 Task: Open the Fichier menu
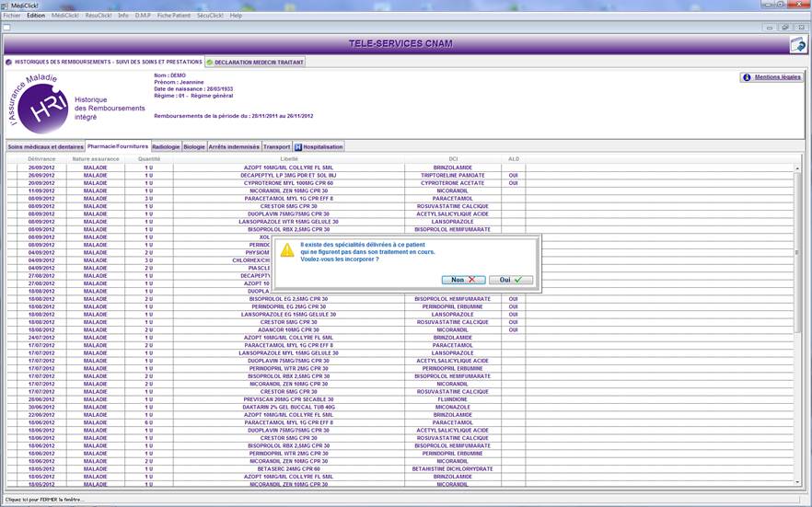coord(12,16)
